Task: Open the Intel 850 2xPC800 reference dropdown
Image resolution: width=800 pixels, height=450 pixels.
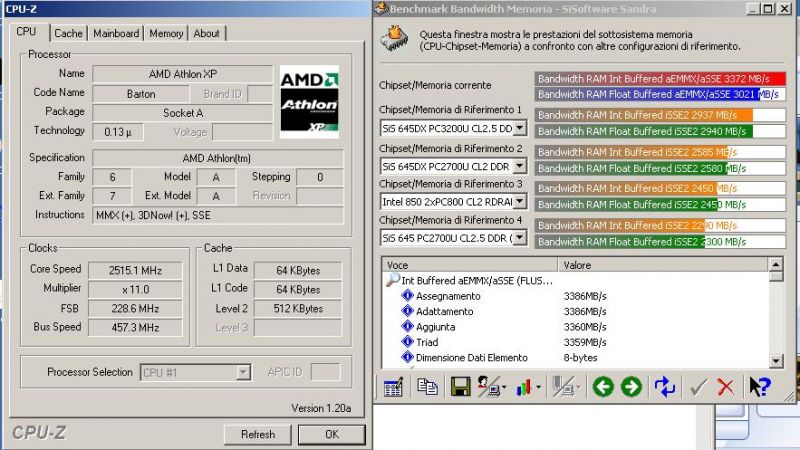Action: point(519,202)
